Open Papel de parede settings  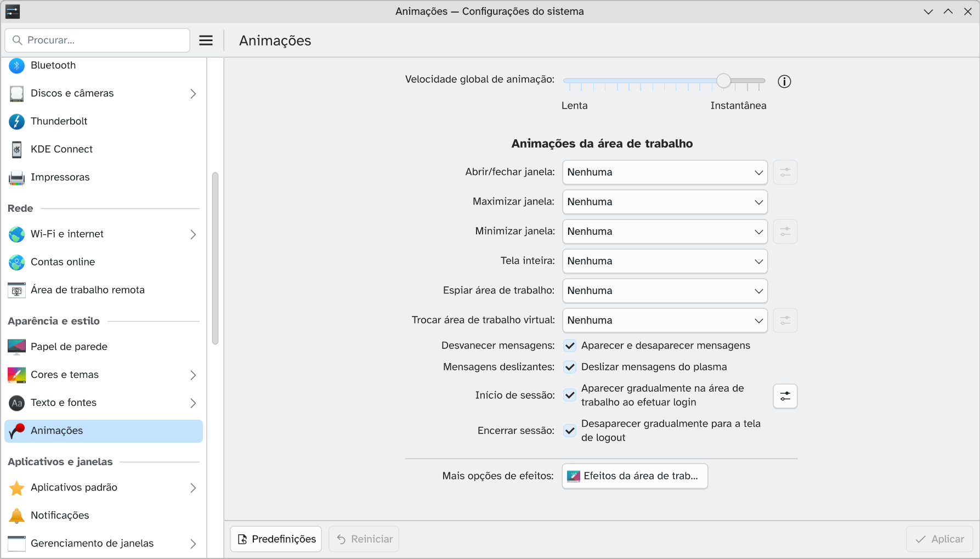point(69,347)
